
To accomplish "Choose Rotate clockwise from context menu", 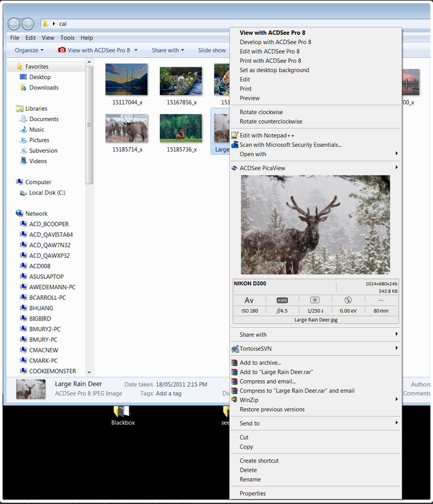I will tap(261, 112).
